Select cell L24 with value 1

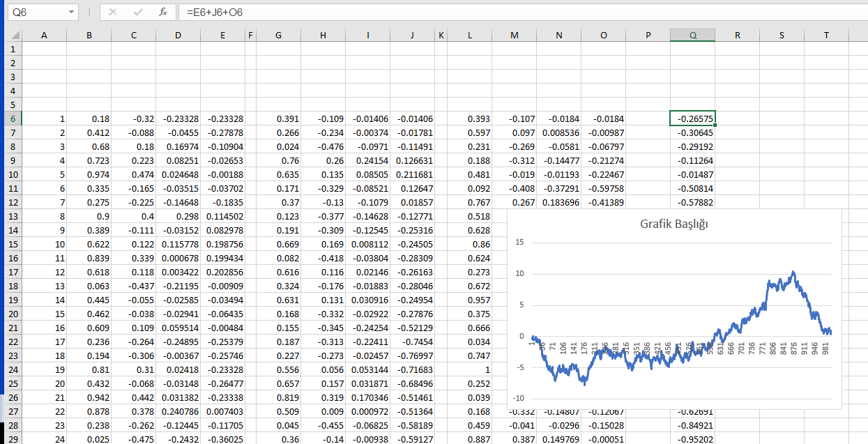point(469,369)
